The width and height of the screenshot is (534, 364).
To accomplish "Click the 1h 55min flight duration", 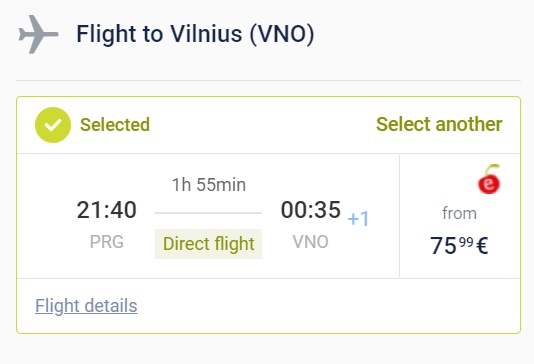I will [x=209, y=185].
